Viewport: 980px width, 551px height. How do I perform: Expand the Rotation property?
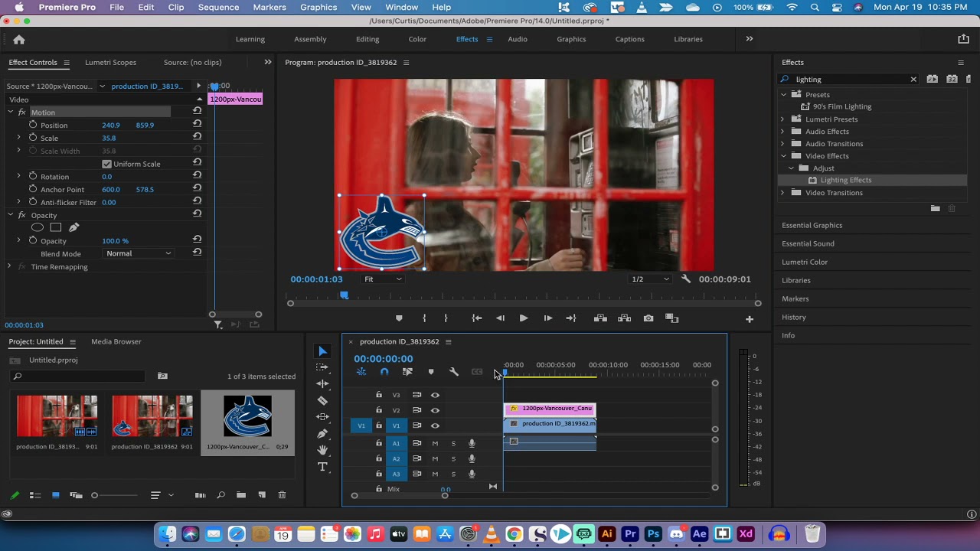18,176
